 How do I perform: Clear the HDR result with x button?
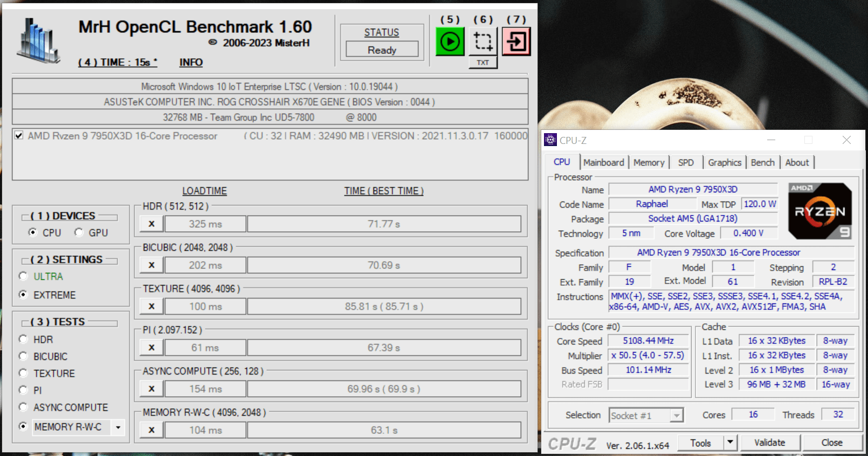[x=151, y=224]
